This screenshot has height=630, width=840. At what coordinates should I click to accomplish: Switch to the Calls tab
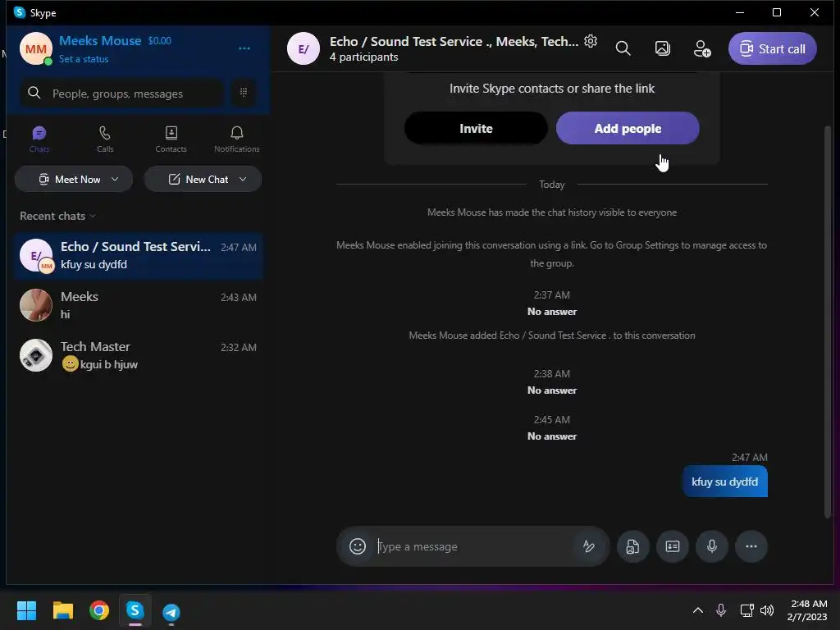105,139
